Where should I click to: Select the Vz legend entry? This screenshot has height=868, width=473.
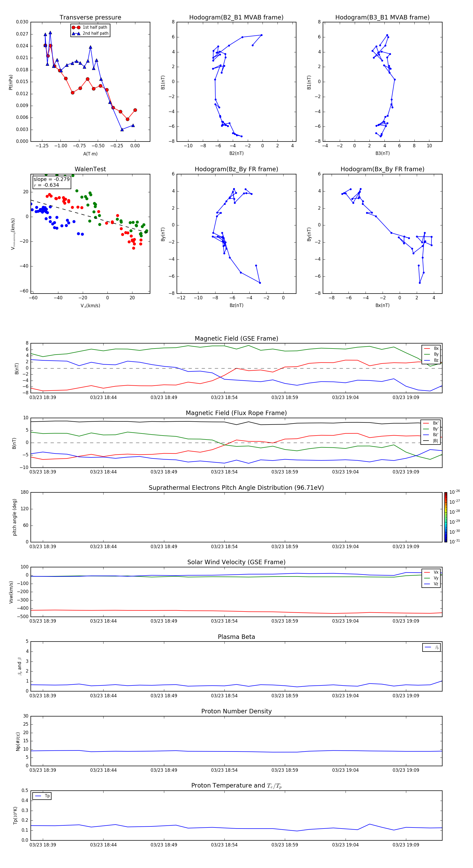coord(431,584)
